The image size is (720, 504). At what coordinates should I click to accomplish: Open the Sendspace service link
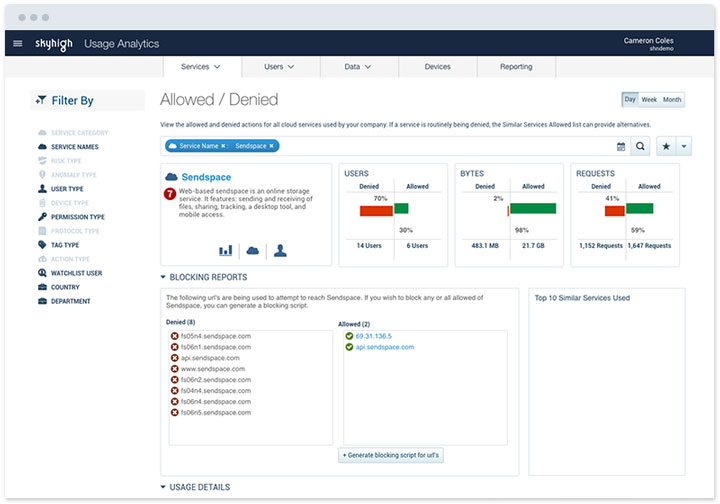206,177
